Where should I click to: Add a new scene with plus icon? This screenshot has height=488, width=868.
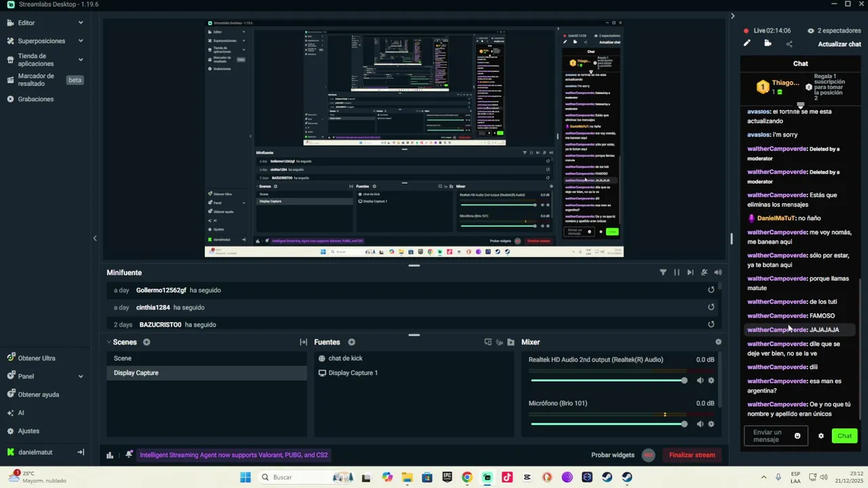(146, 342)
